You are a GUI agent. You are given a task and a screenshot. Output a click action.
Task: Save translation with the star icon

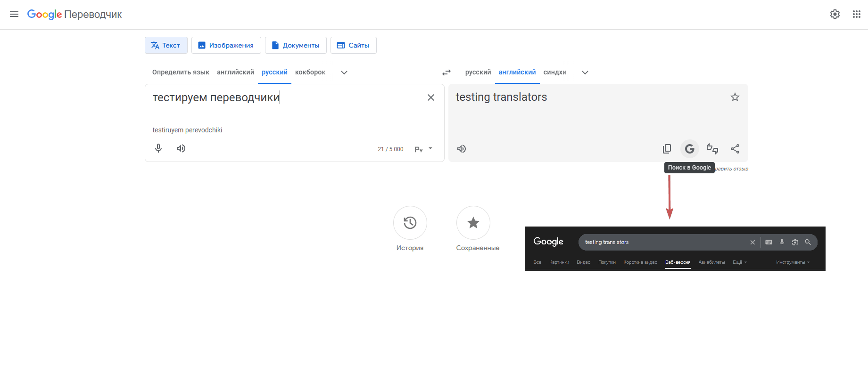(735, 97)
